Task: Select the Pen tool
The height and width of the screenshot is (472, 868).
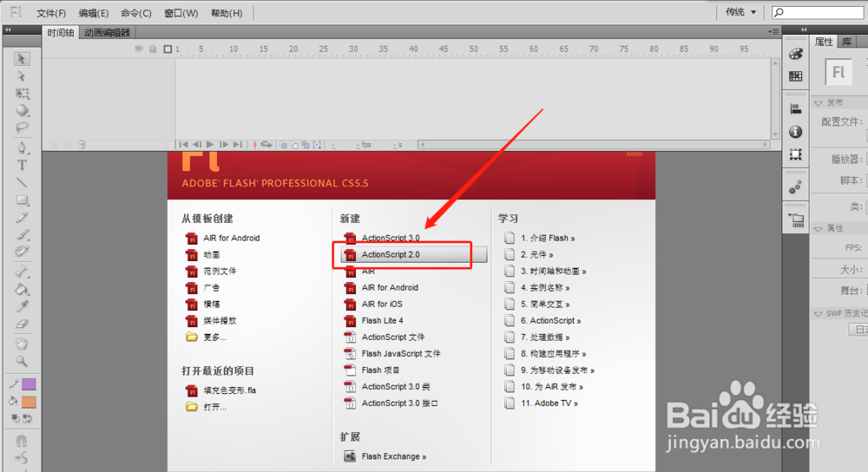Action: pyautogui.click(x=22, y=147)
